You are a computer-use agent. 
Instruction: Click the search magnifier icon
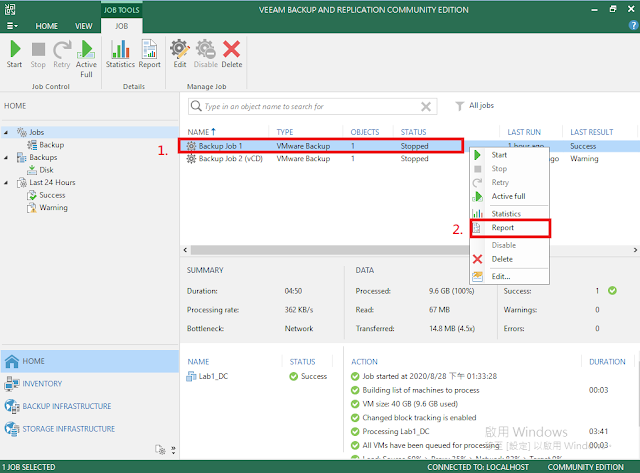pos(196,106)
